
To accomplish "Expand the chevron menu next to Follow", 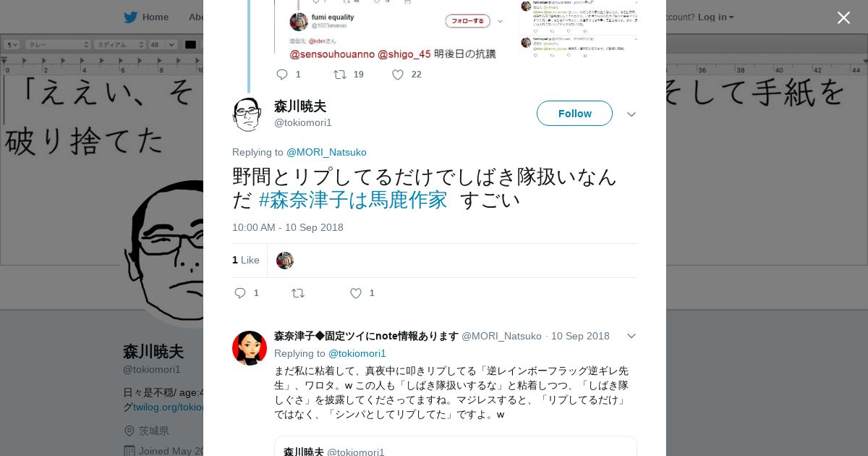I will [x=631, y=114].
